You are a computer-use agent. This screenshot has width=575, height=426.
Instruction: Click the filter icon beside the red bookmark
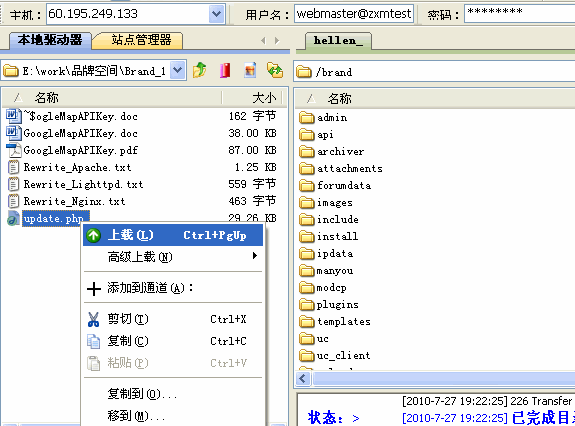point(250,70)
